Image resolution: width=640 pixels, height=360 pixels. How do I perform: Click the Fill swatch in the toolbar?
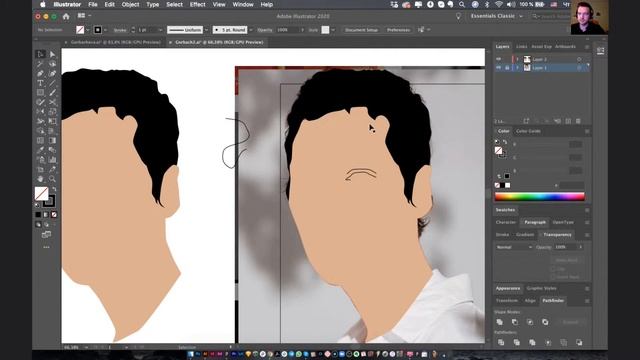[x=42, y=194]
